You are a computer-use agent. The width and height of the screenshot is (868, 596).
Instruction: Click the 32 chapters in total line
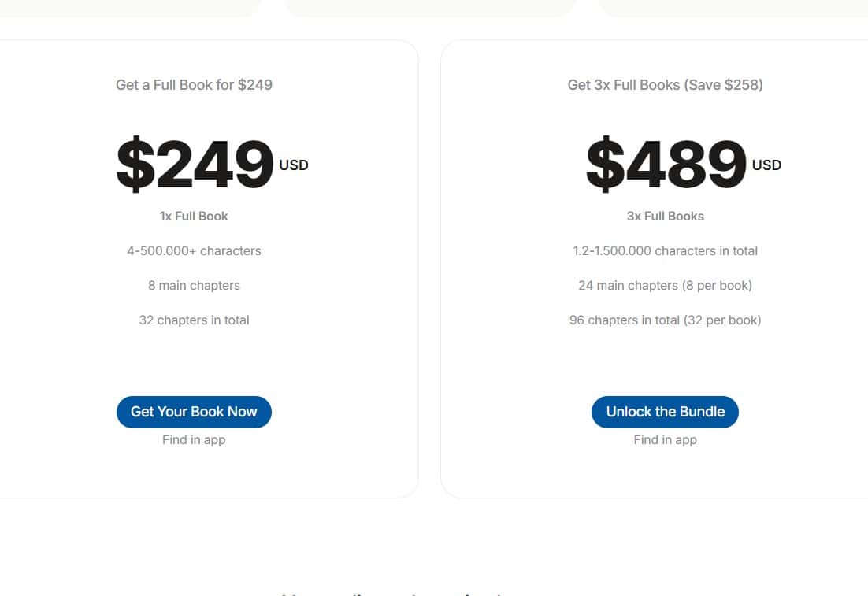click(194, 320)
